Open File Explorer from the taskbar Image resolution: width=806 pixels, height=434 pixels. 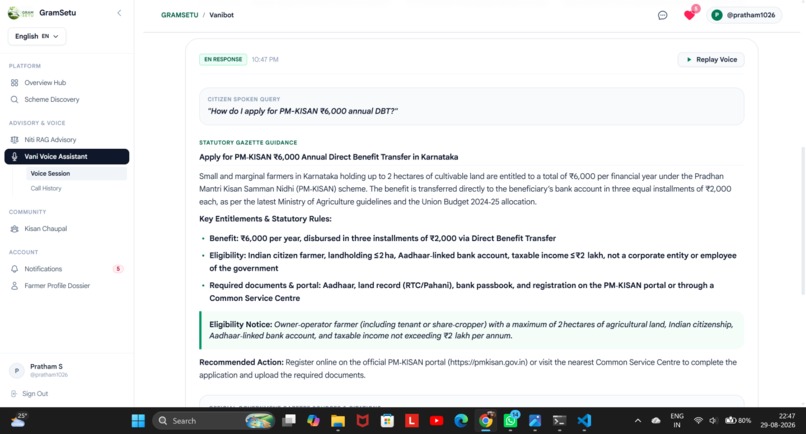pyautogui.click(x=338, y=421)
